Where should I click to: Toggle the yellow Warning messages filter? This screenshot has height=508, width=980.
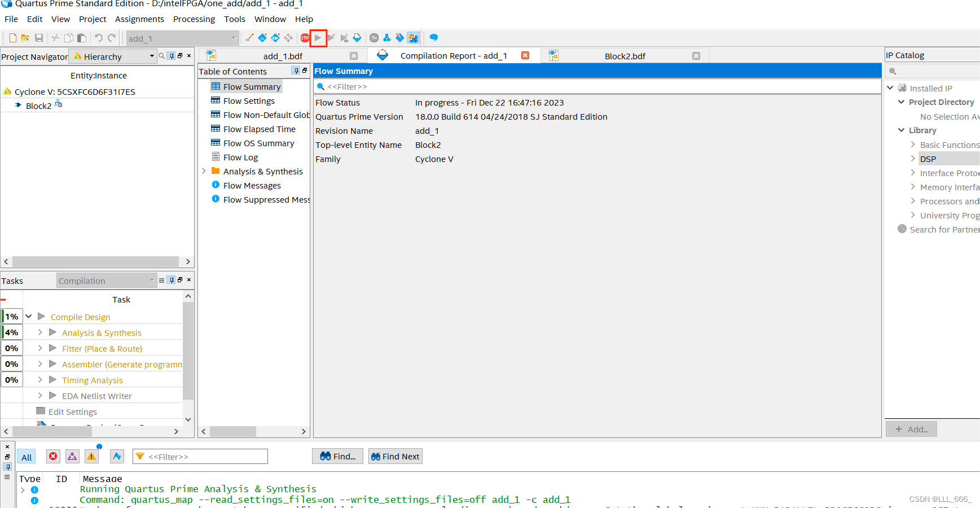click(91, 456)
